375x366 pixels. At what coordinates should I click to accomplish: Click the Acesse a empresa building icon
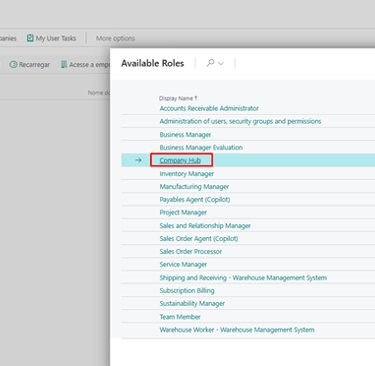click(64, 64)
